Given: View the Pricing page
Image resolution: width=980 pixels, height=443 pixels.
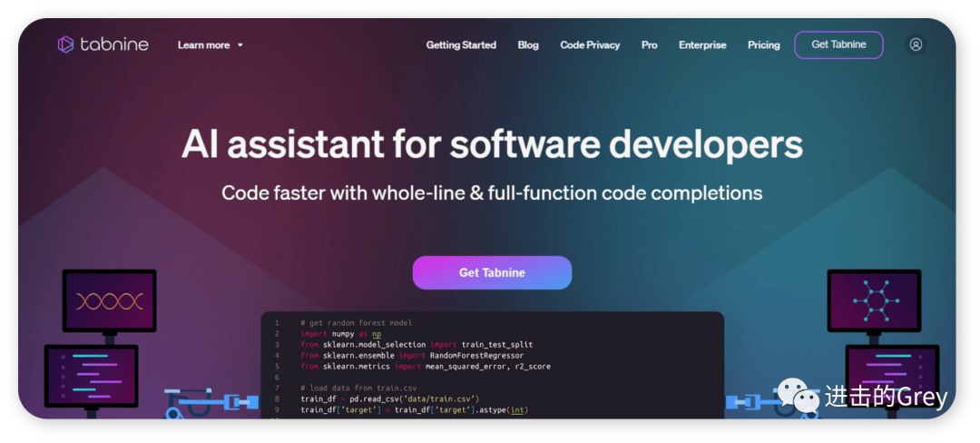Looking at the screenshot, I should (764, 45).
